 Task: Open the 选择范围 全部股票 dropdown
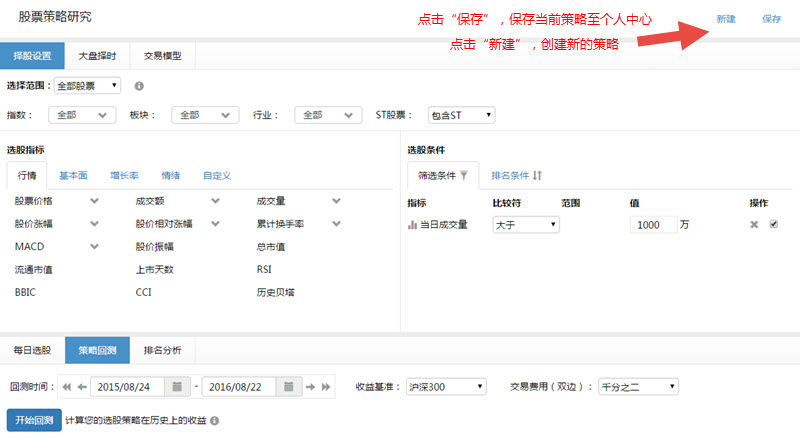pyautogui.click(x=87, y=87)
